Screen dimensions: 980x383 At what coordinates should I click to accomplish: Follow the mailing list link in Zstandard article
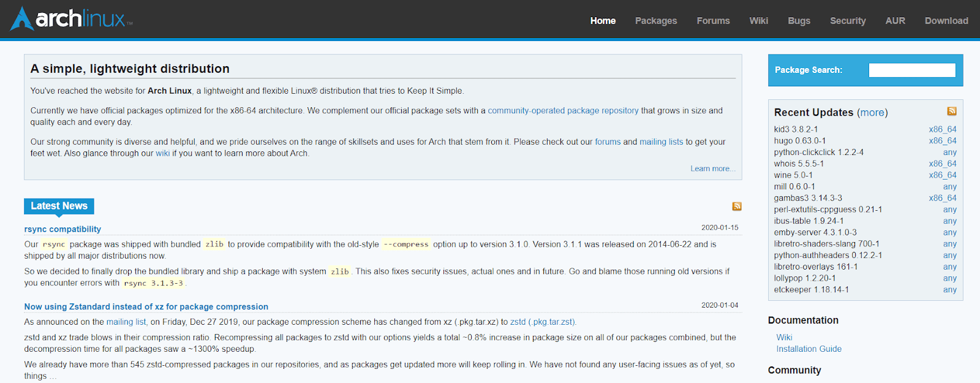[126, 322]
